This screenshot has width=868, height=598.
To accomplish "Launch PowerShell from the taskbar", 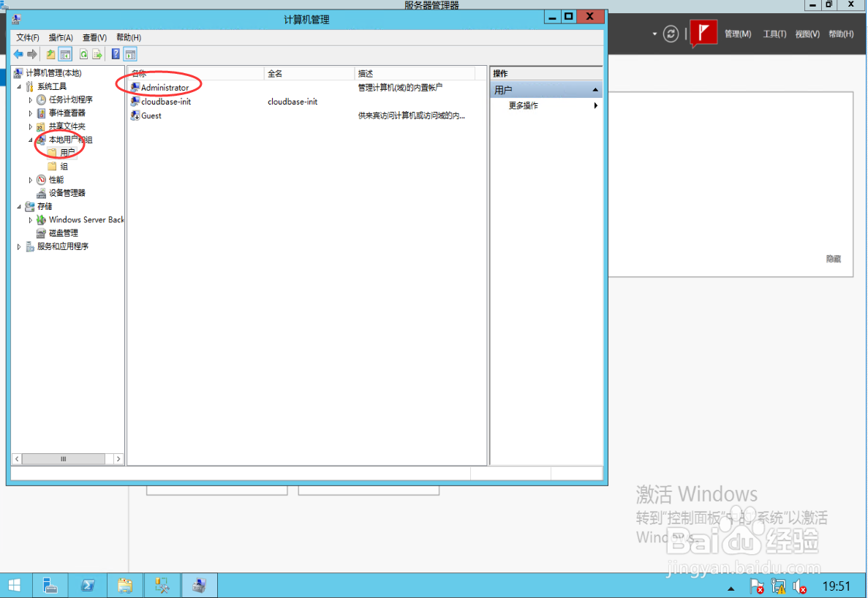I will [x=88, y=586].
